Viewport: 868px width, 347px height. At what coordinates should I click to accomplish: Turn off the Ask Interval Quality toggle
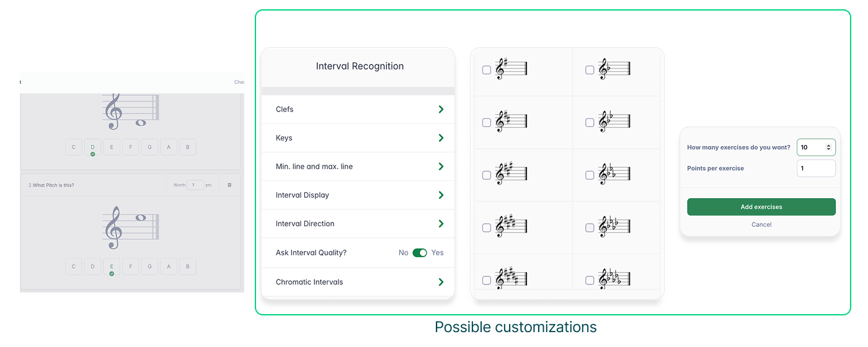point(420,253)
